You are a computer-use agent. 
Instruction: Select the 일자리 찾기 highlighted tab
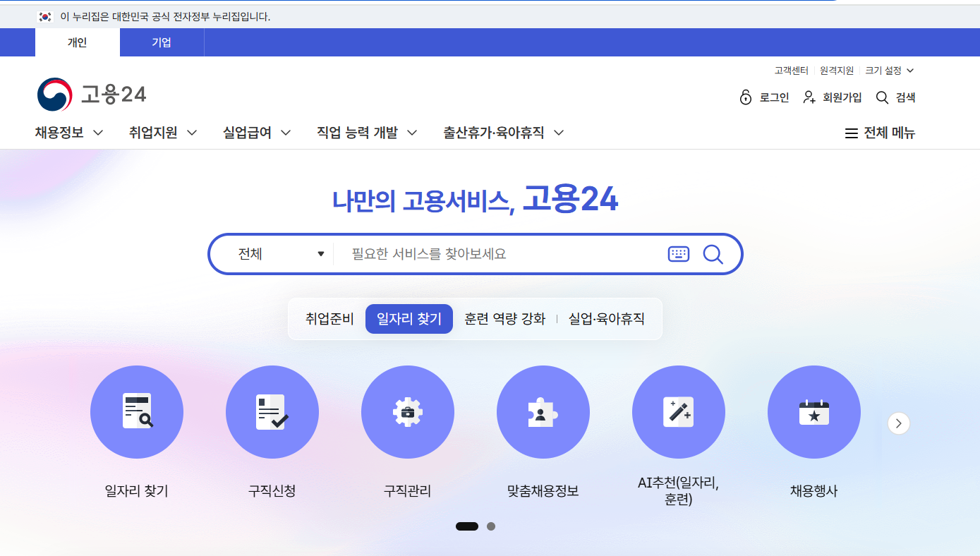(x=409, y=319)
